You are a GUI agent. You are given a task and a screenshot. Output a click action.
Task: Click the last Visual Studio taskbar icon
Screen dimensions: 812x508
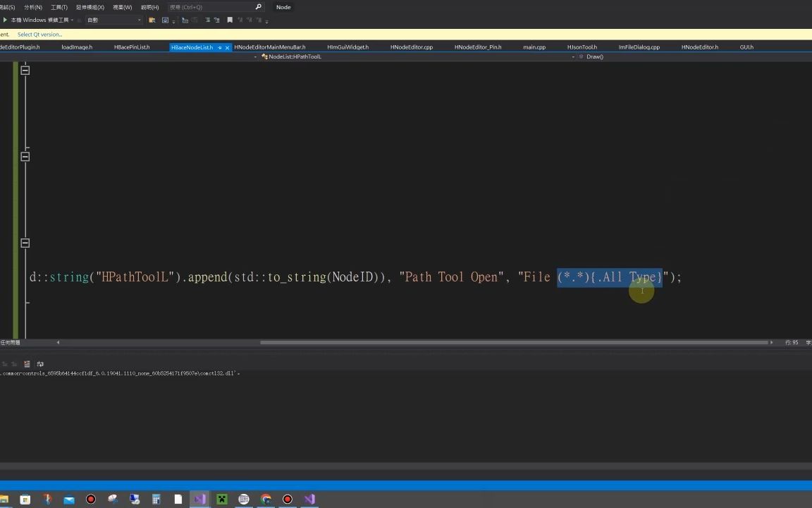pyautogui.click(x=309, y=500)
